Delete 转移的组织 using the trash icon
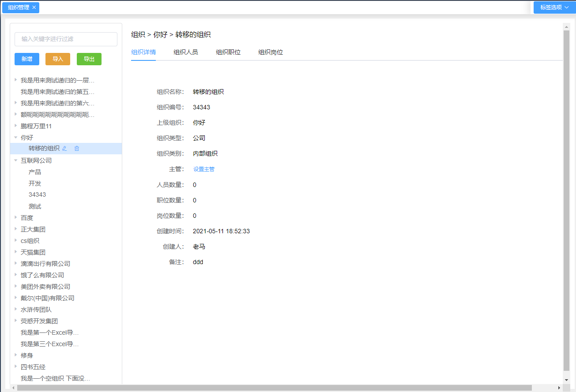Image resolution: width=576 pixels, height=392 pixels. click(77, 148)
